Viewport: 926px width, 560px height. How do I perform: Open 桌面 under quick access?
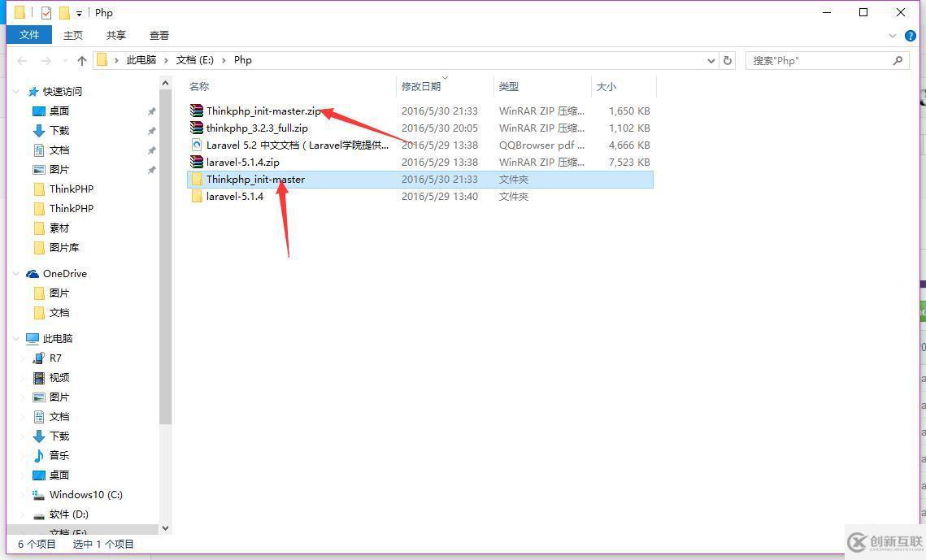[59, 111]
